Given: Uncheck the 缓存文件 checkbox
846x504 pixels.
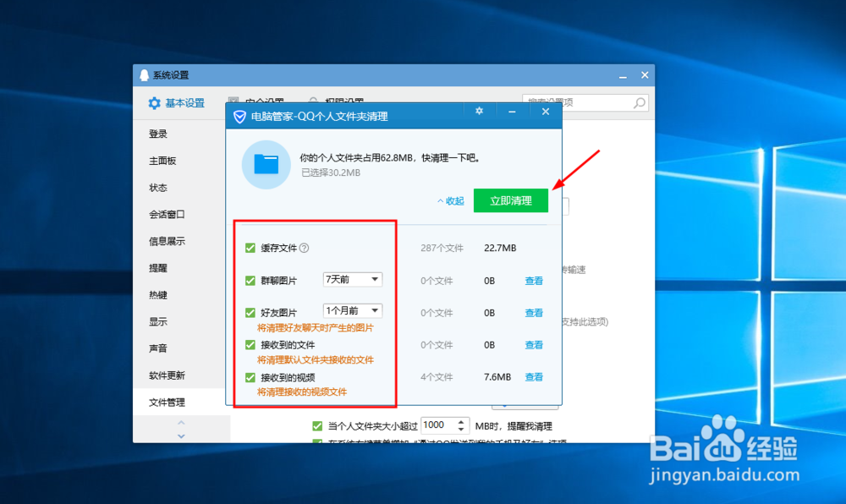Looking at the screenshot, I should point(250,248).
